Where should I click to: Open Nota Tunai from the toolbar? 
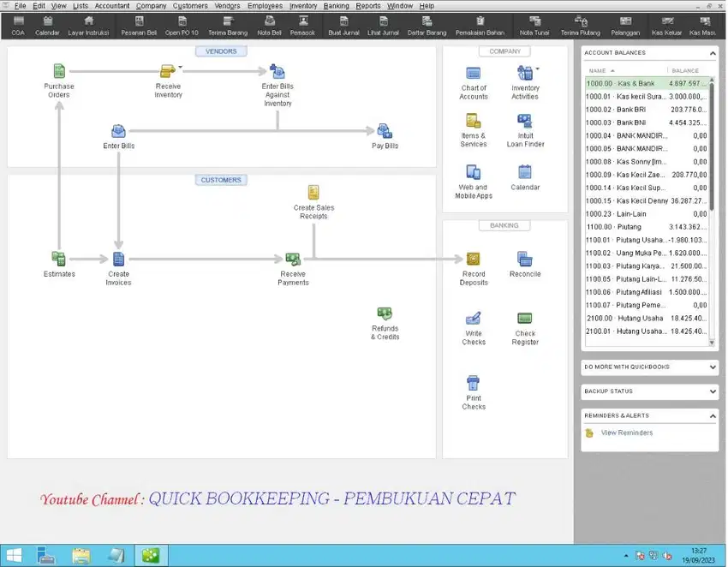(534, 26)
